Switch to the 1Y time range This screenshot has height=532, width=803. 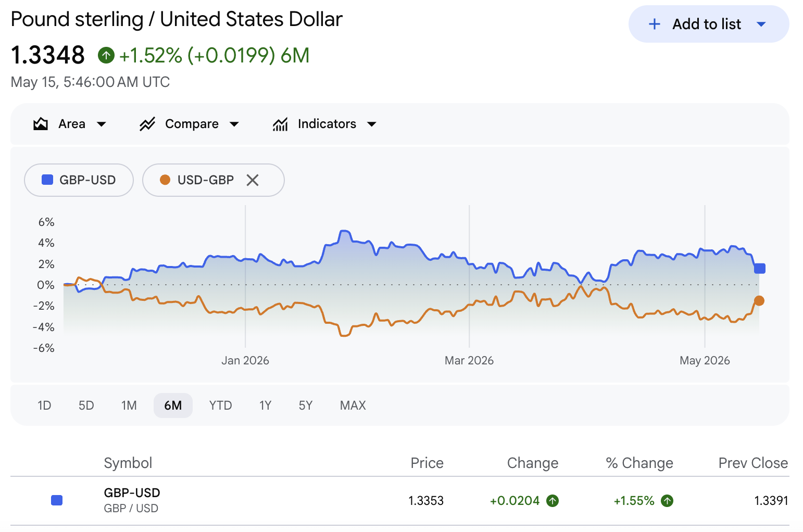tap(266, 406)
